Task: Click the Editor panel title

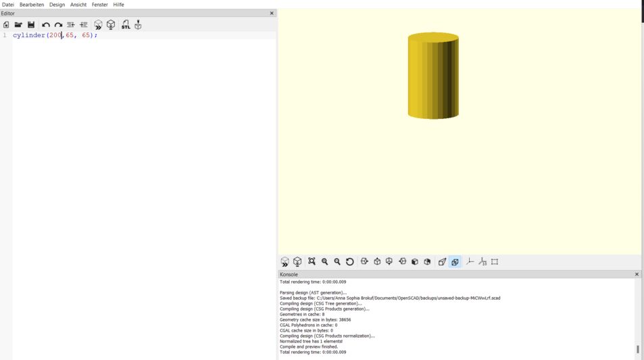Action: [8, 14]
